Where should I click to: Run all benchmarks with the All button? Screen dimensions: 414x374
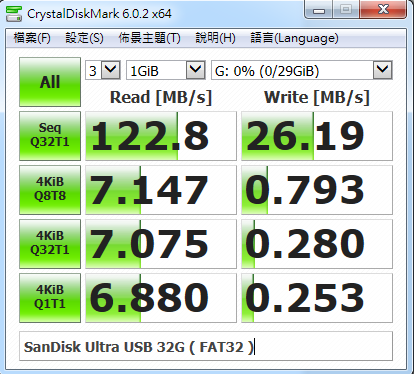(x=50, y=82)
